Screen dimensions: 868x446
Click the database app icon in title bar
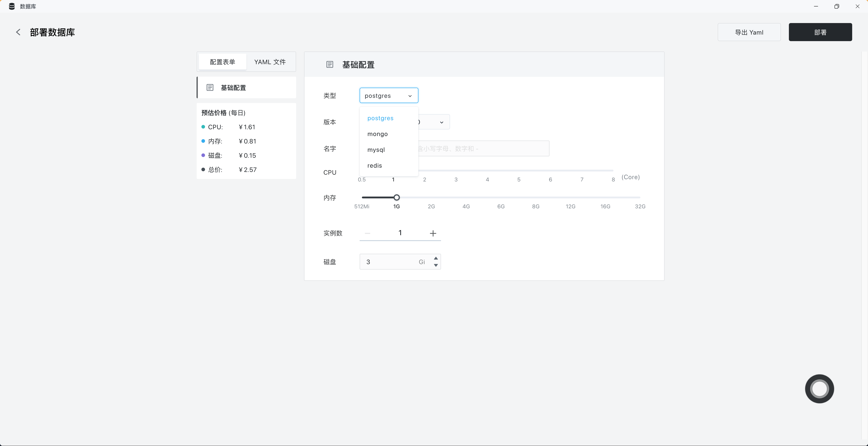click(x=12, y=6)
